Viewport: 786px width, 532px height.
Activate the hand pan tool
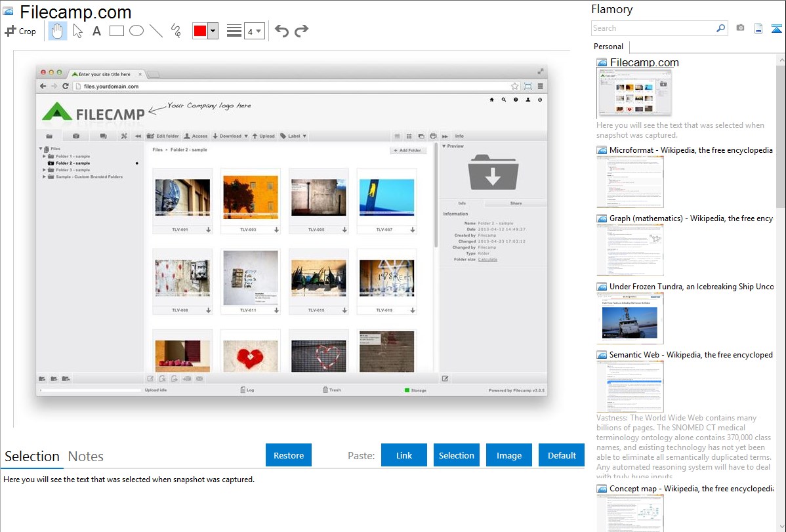click(x=58, y=31)
